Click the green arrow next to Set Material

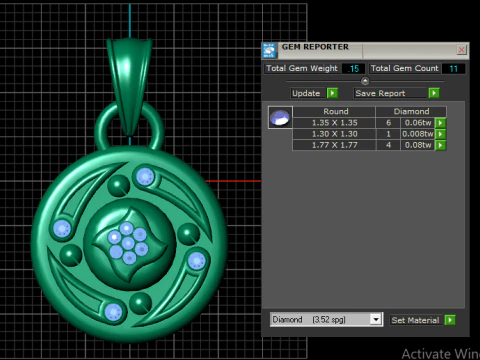(450, 320)
